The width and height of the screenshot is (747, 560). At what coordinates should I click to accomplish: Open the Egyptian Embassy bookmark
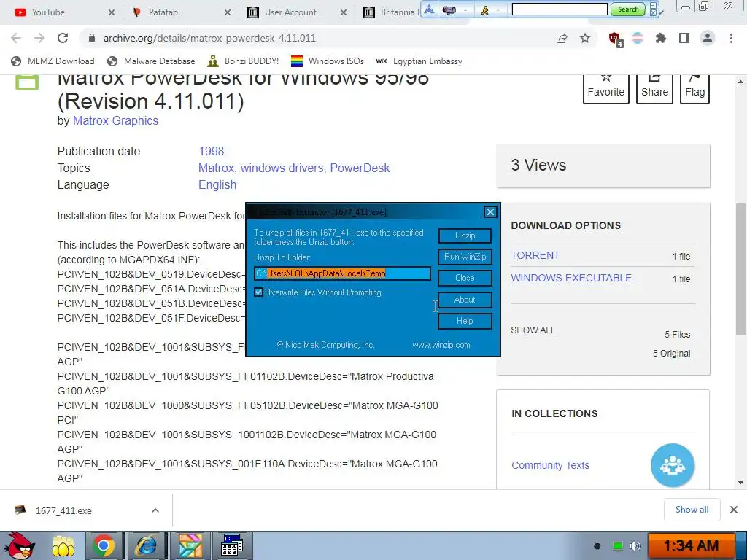click(419, 61)
